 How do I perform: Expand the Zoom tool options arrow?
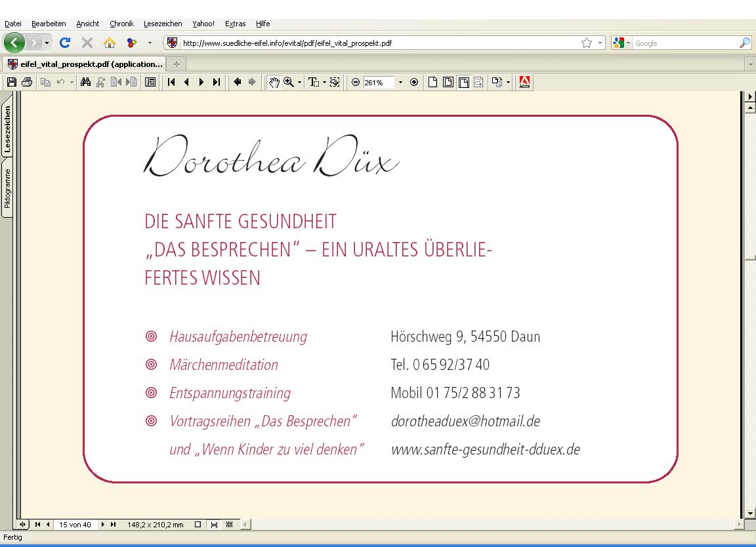point(300,82)
